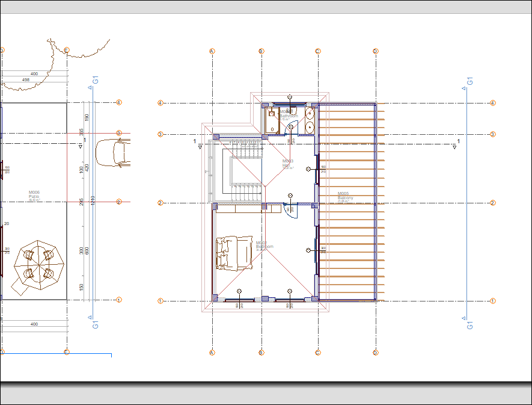Viewport: 532px width, 405px height.
Task: Click lower G1 section label beside patio dimensions
Action: coord(96,324)
